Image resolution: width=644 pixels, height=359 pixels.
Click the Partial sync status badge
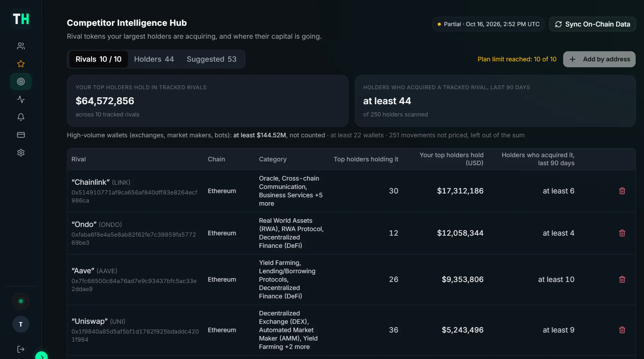pos(489,24)
